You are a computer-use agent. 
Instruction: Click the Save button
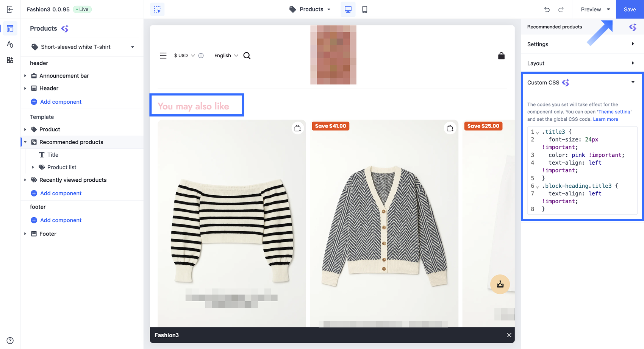(630, 9)
